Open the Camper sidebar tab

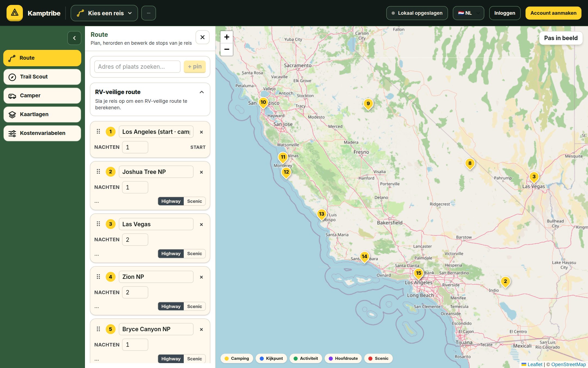(42, 96)
